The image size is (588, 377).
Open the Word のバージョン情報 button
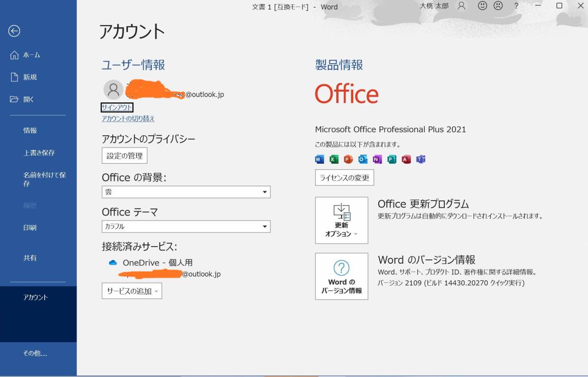click(x=342, y=276)
